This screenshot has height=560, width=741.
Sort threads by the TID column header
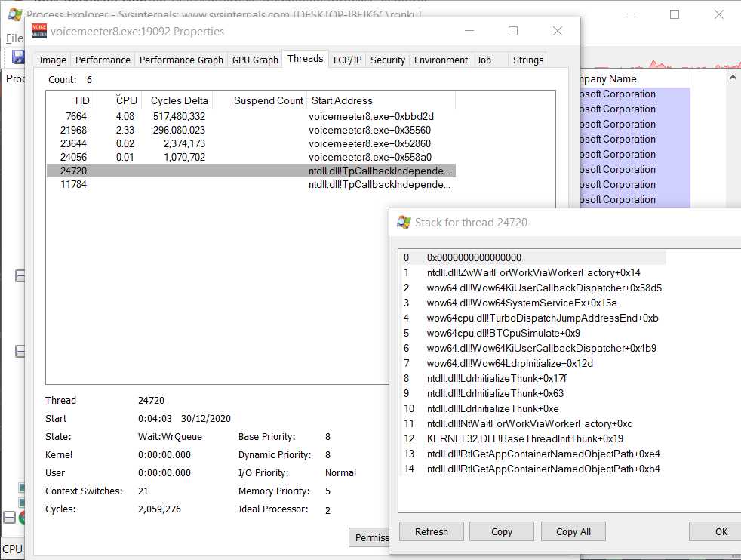81,100
